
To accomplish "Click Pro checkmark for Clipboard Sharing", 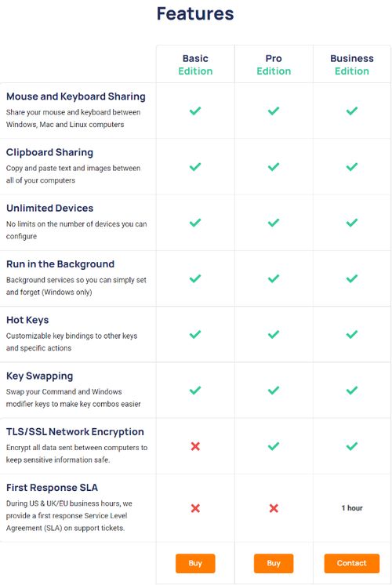I will pos(274,167).
